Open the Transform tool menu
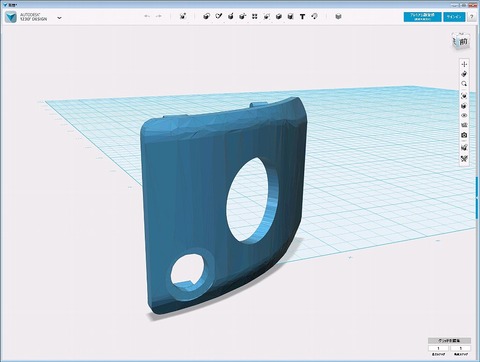The image size is (480, 362). pyautogui.click(x=183, y=16)
